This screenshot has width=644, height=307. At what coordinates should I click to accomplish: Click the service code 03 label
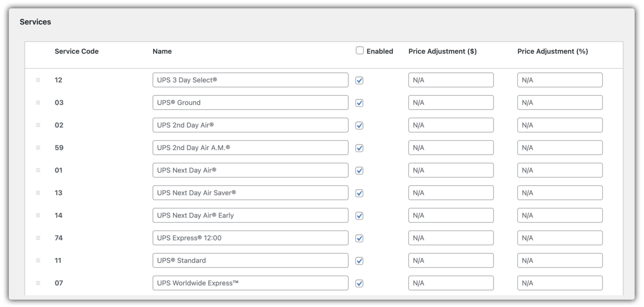point(59,102)
